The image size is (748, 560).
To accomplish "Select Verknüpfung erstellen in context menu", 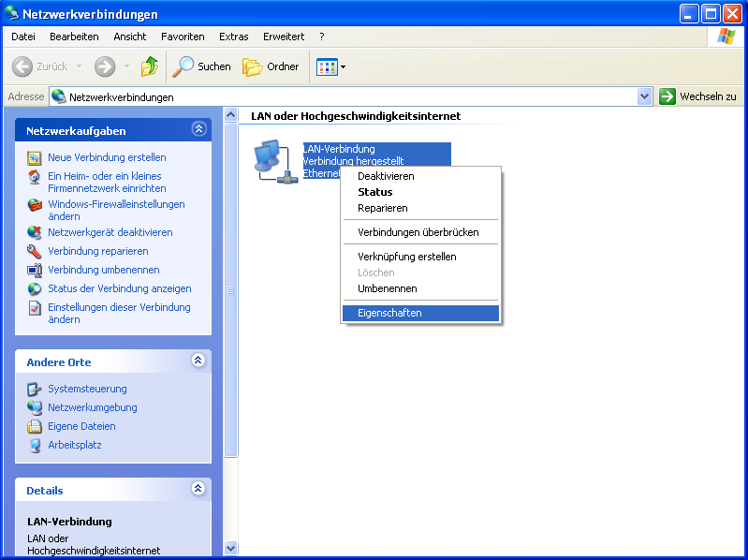I will click(x=420, y=257).
